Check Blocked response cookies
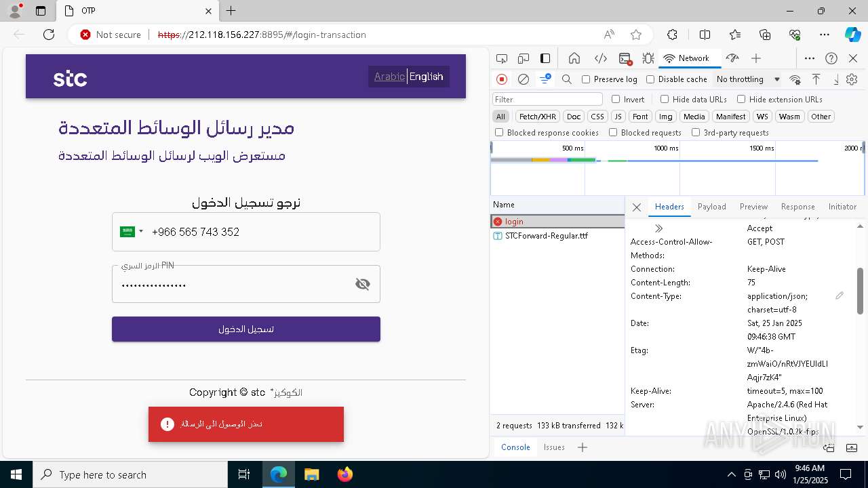This screenshot has width=868, height=488. (499, 133)
